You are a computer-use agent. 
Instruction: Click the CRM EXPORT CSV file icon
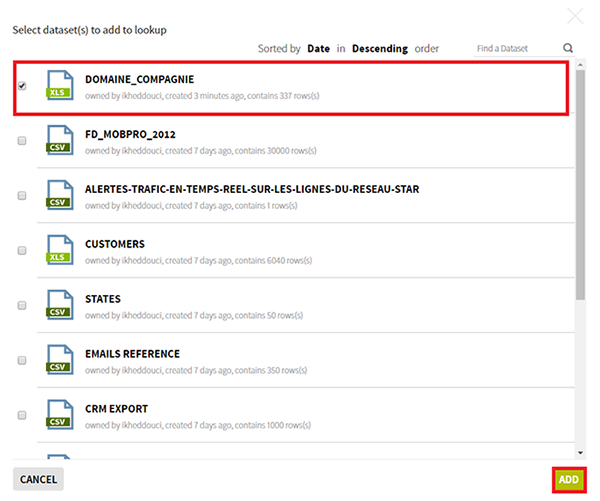click(x=59, y=415)
